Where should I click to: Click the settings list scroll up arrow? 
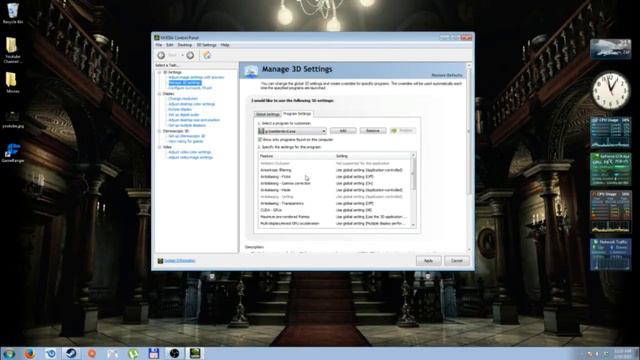413,156
